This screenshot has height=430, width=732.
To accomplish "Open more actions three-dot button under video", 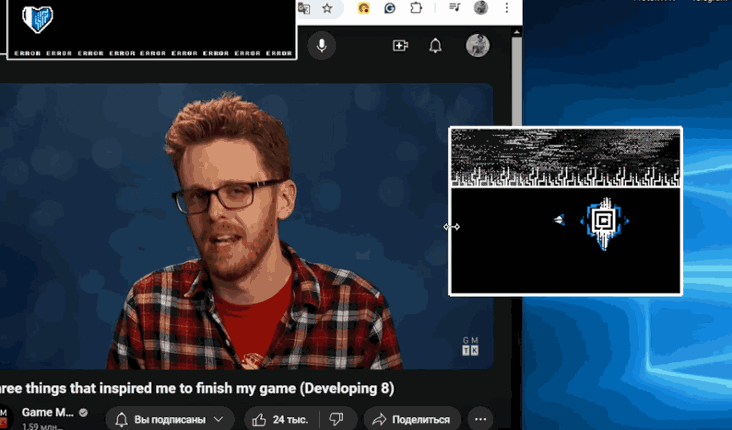I will pyautogui.click(x=481, y=419).
